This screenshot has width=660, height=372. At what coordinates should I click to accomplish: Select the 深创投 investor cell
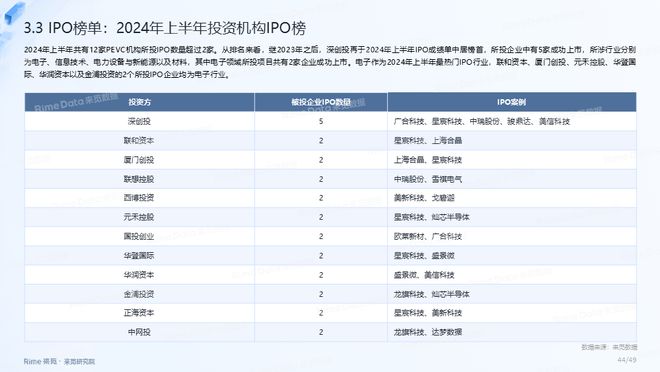[139, 122]
